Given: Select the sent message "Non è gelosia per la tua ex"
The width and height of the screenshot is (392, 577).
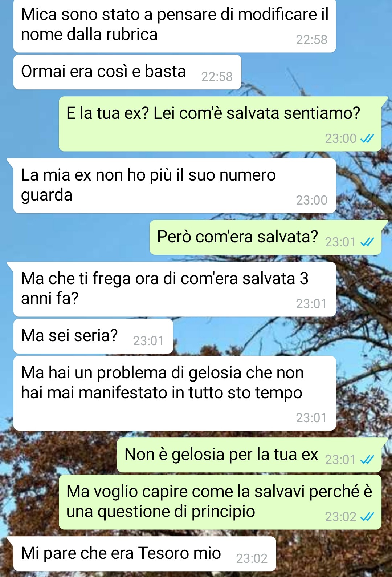Looking at the screenshot, I should [249, 455].
